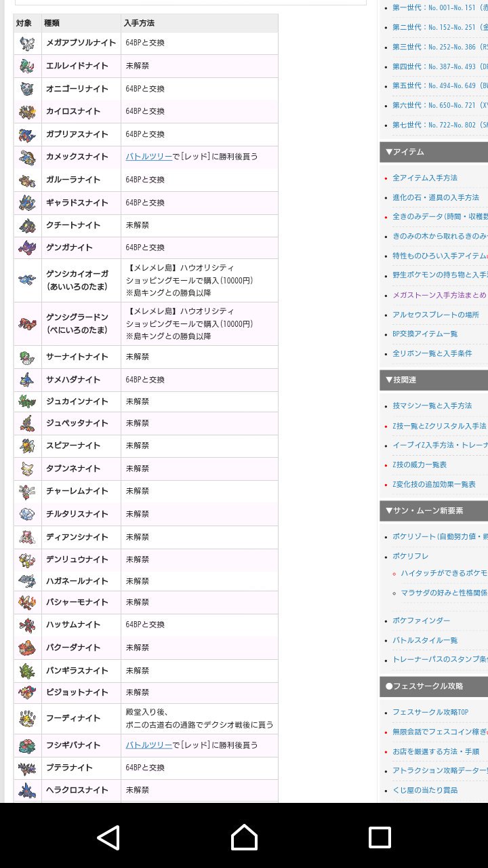Tap the Android recent apps square button
This screenshot has width=488, height=868.
click(380, 837)
